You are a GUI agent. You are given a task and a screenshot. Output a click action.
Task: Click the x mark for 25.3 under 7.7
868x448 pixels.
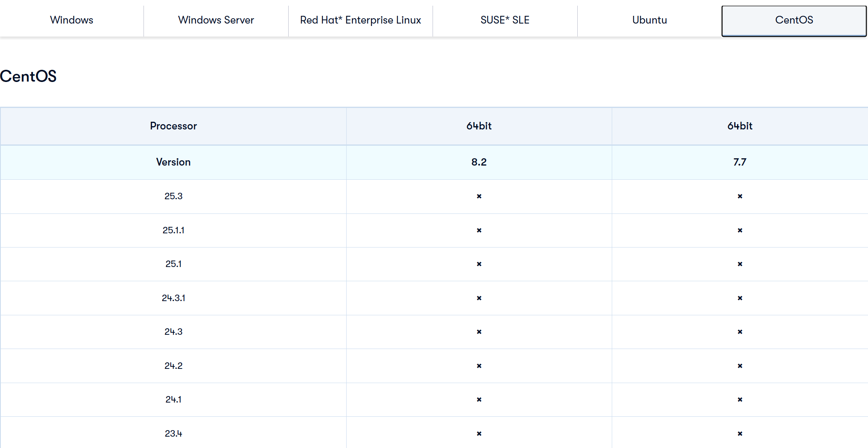[x=739, y=196]
